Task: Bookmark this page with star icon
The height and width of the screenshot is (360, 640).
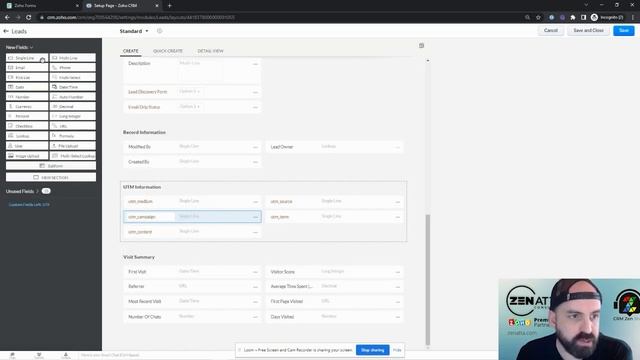Action: [x=538, y=17]
